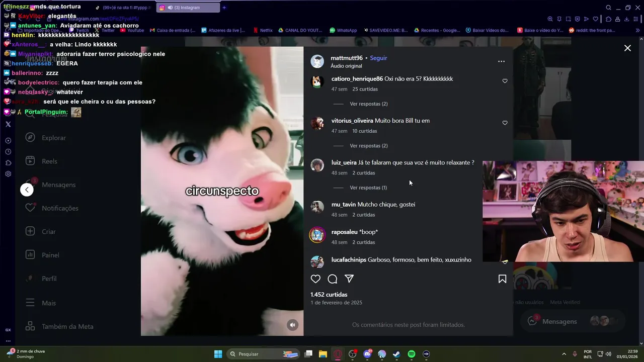
Task: Open the Áudio original link
Action: click(x=346, y=66)
